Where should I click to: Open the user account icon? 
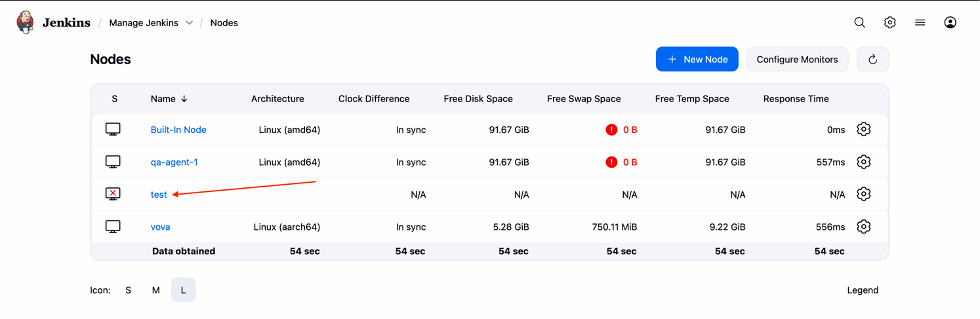pyautogui.click(x=950, y=22)
